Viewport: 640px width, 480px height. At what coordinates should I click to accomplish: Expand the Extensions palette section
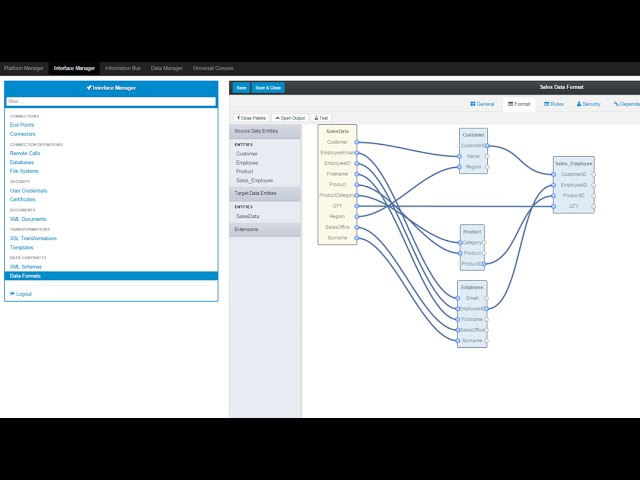pos(265,230)
